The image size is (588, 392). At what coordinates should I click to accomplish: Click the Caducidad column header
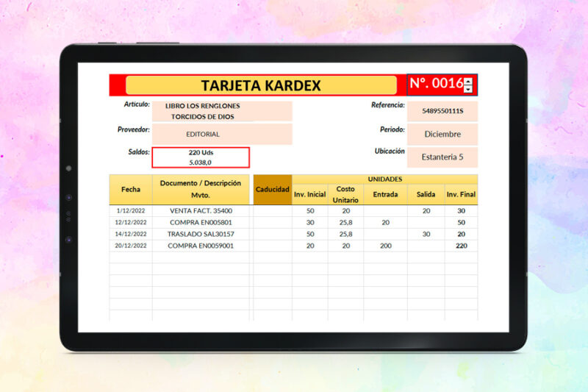pos(273,190)
